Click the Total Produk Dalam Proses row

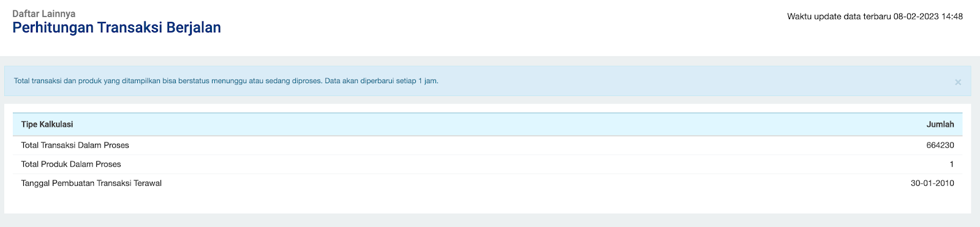[488, 164]
